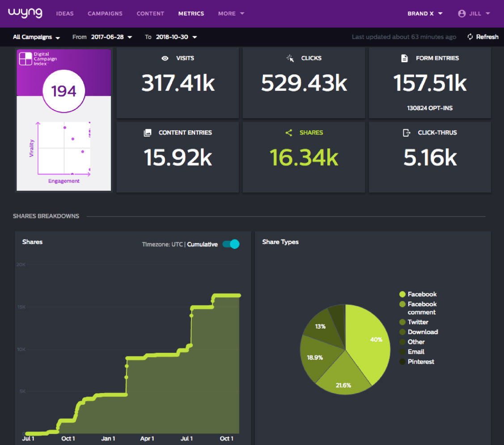Click the Wyng logo
504x445 pixels.
click(x=25, y=13)
